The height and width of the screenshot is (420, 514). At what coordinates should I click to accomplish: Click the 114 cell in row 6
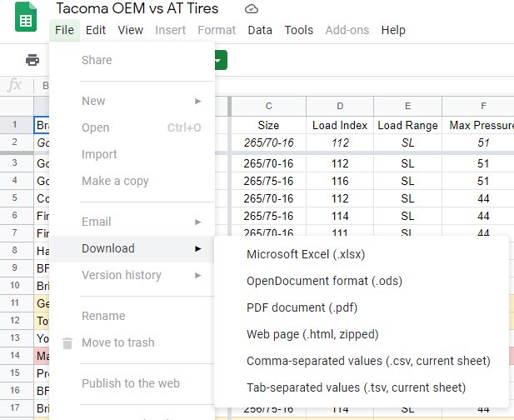coord(340,216)
